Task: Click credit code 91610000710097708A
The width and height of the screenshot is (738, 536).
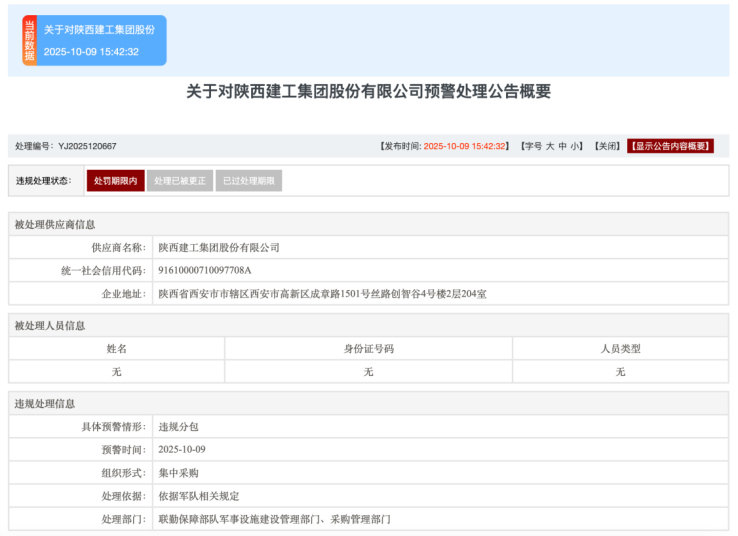Action: click(205, 270)
